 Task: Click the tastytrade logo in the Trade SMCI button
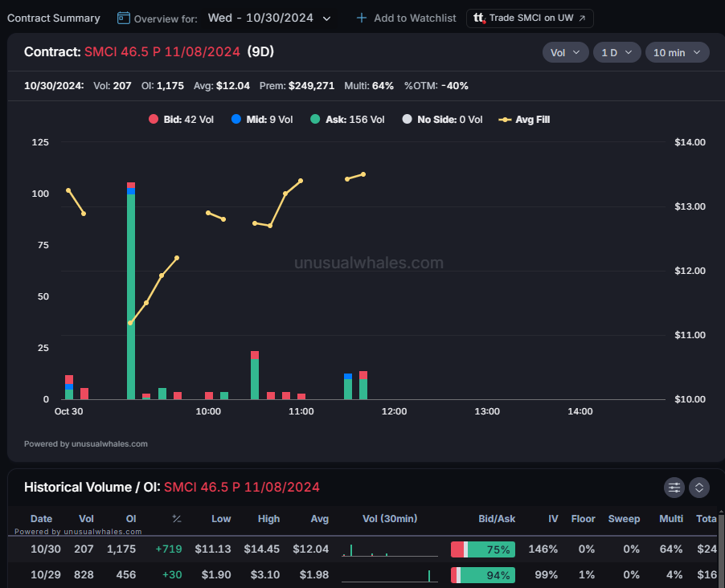coord(479,18)
